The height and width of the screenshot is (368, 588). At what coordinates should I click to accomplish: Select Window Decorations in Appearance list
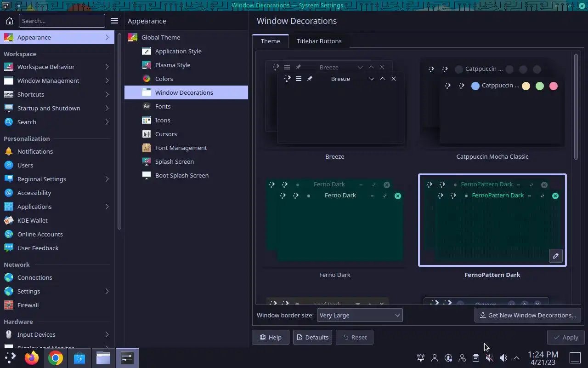pyautogui.click(x=186, y=92)
